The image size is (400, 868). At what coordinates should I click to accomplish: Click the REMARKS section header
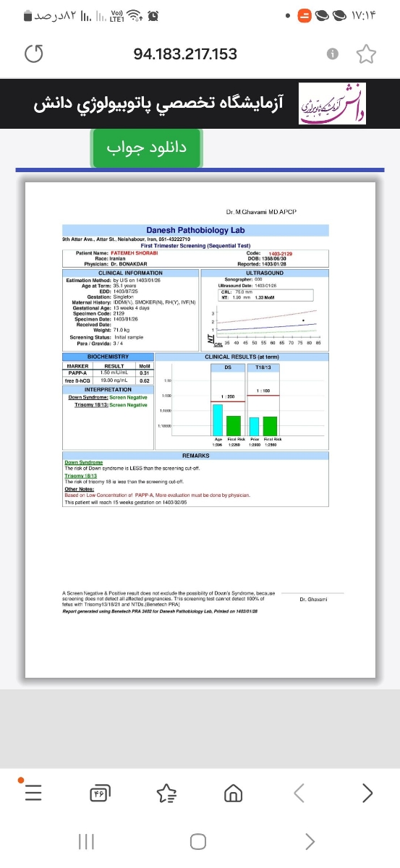coord(195,456)
